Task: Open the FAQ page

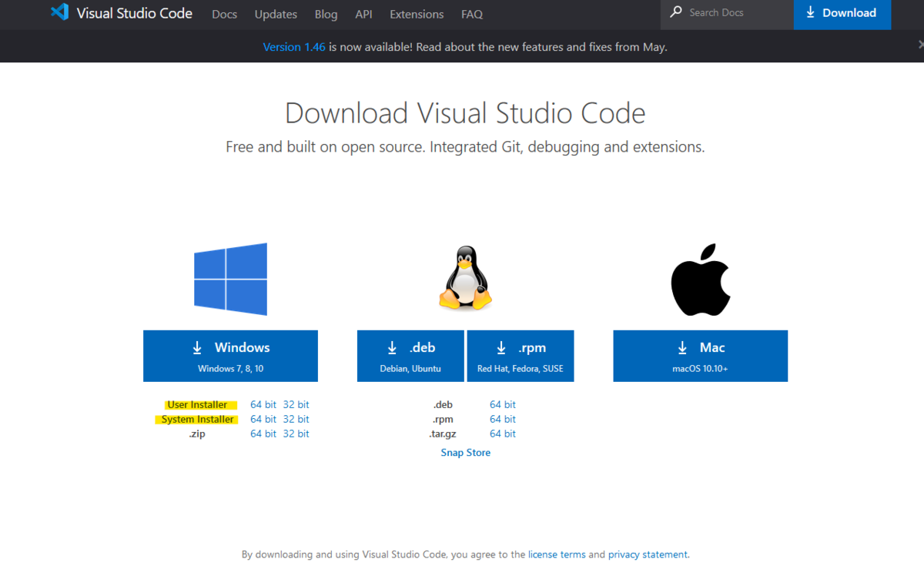Action: click(x=472, y=14)
